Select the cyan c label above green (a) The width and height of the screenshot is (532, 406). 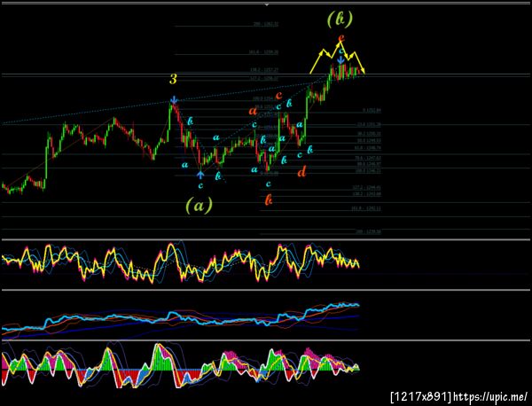(200, 185)
